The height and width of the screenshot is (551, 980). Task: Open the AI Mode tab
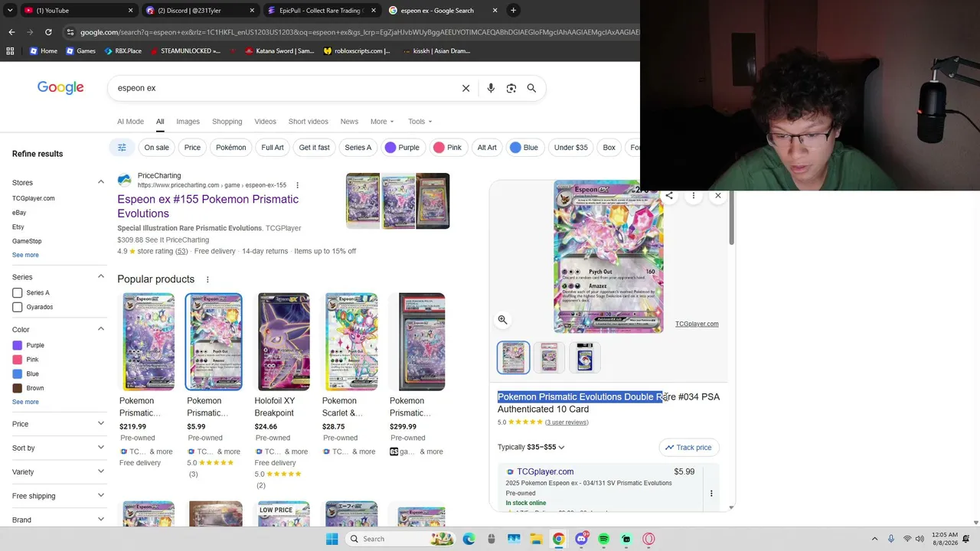click(130, 122)
